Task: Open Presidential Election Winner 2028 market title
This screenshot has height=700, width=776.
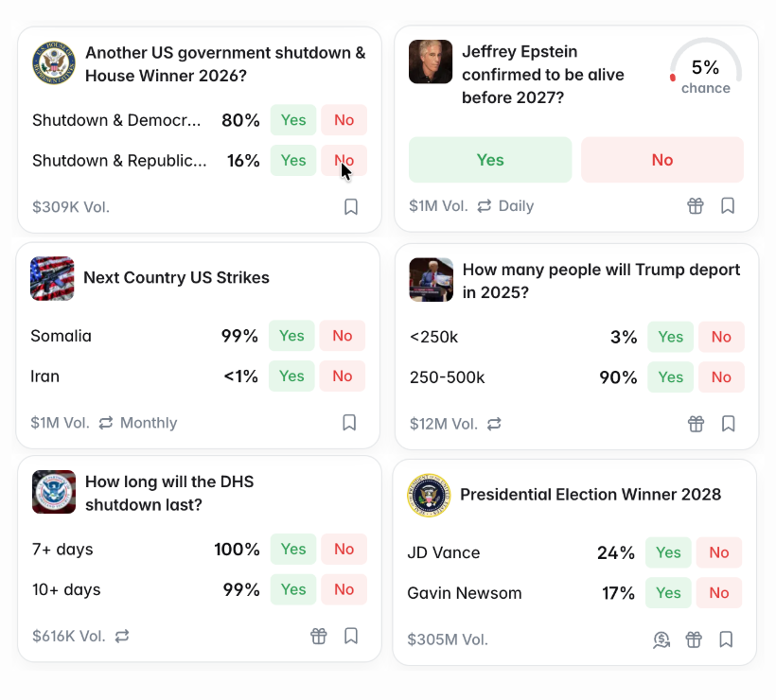Action: [x=591, y=495]
